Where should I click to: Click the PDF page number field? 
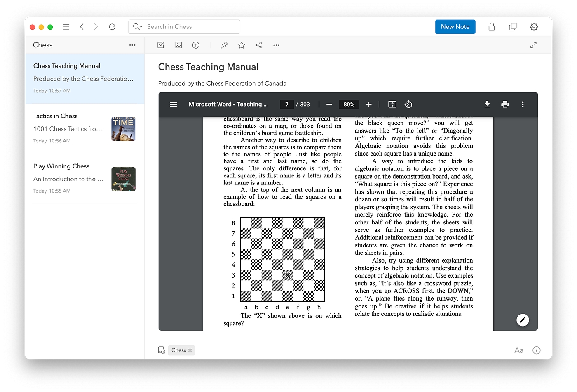(x=287, y=105)
